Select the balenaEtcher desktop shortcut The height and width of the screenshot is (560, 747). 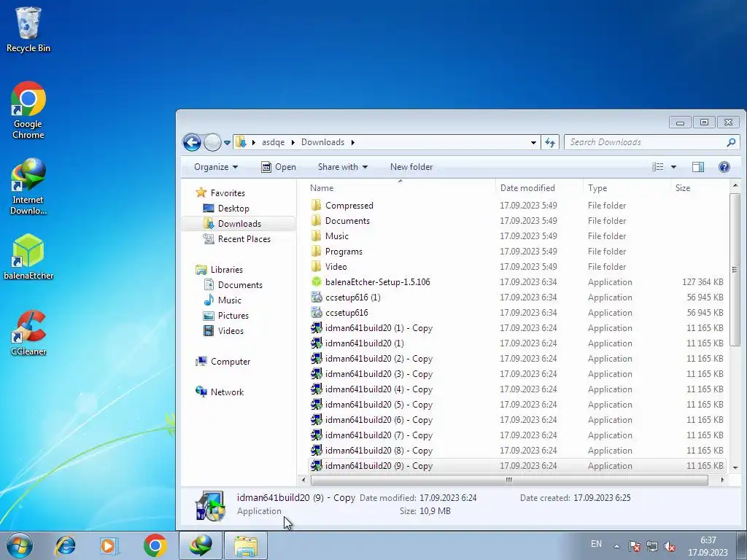click(28, 257)
